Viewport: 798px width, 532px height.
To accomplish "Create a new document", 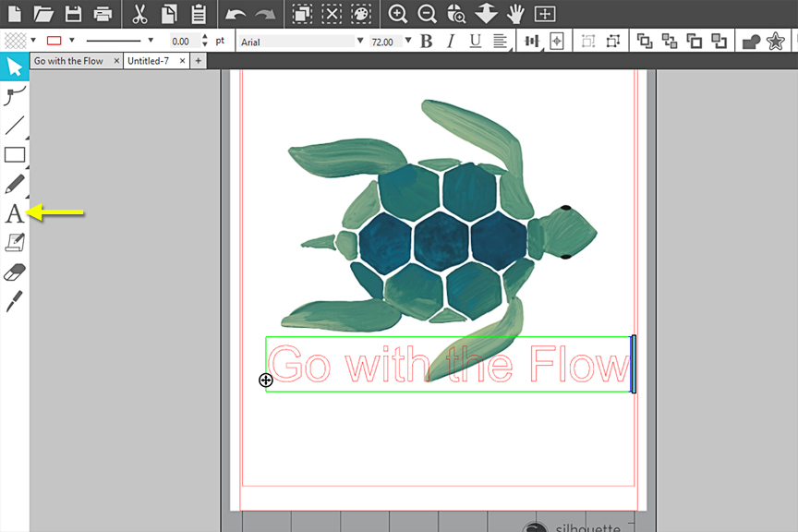I will point(15,14).
